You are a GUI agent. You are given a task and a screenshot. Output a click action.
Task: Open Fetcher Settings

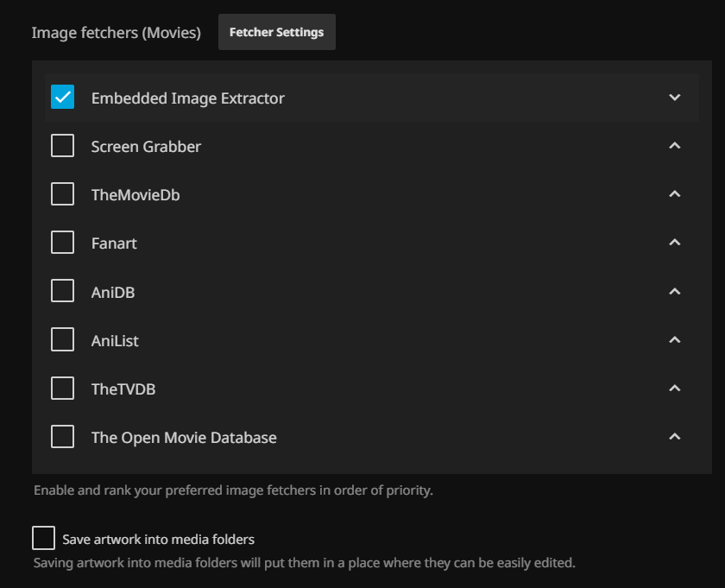(x=276, y=33)
